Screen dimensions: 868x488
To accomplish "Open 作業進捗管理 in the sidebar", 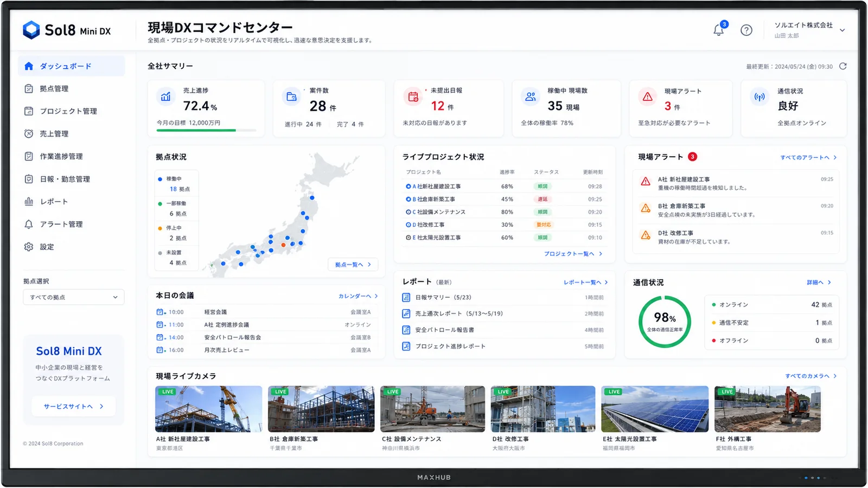I will [72, 156].
